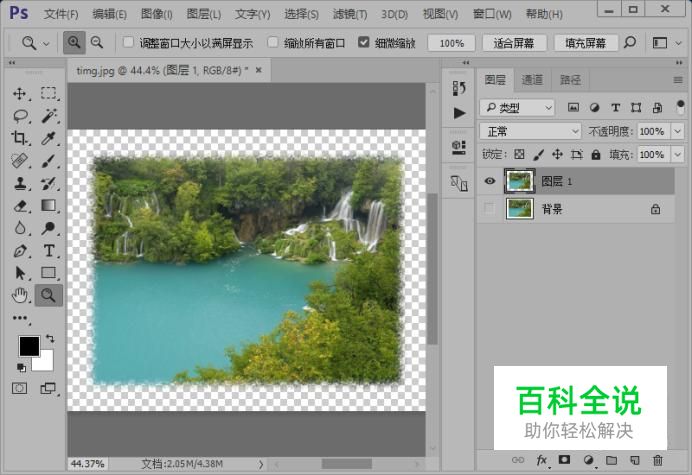
Task: Open the workspace switcher dropdown arrow
Action: tap(678, 43)
